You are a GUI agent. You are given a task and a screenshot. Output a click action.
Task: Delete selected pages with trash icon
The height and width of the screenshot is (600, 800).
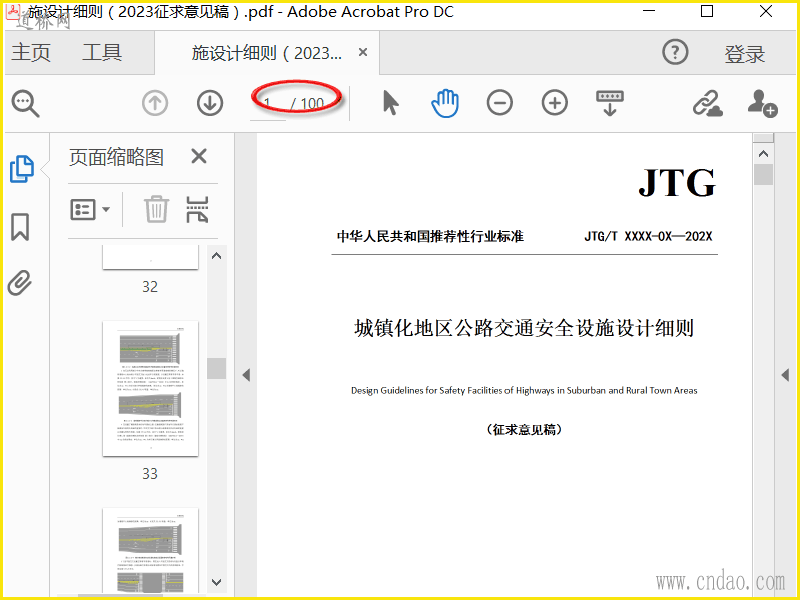tap(156, 209)
